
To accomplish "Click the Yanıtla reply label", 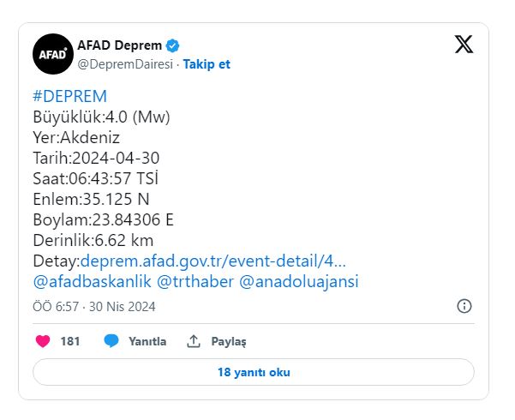I will tap(147, 341).
